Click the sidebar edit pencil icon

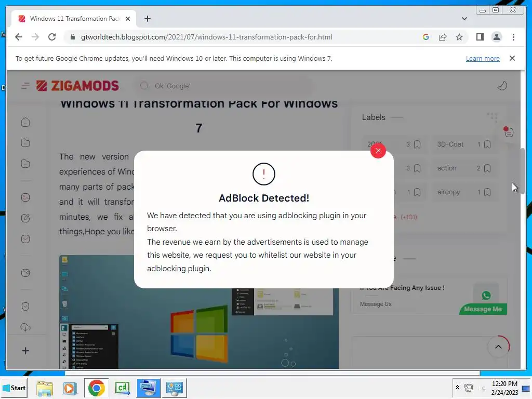(x=25, y=218)
